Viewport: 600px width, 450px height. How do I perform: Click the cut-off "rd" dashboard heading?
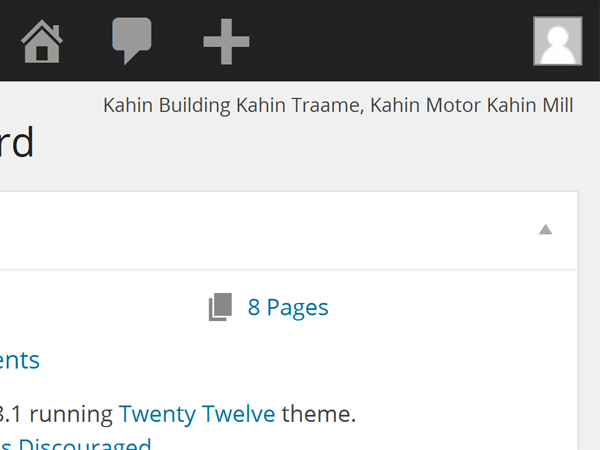point(18,143)
